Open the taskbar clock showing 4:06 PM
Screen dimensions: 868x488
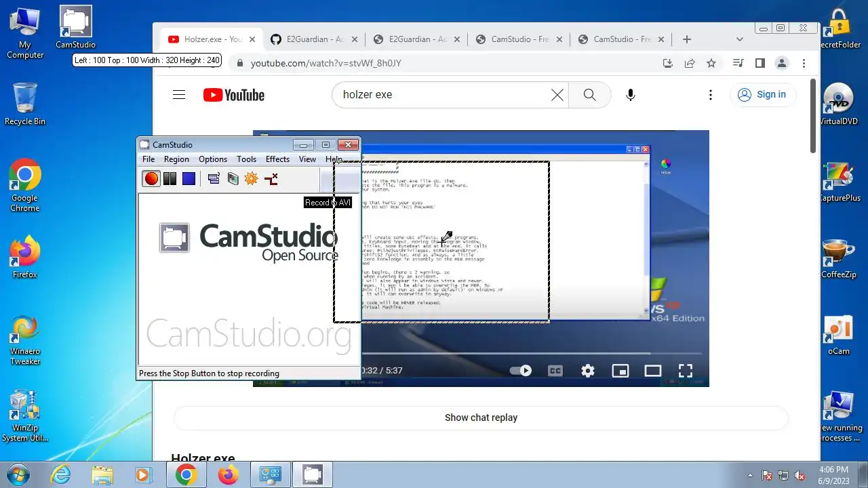(833, 475)
